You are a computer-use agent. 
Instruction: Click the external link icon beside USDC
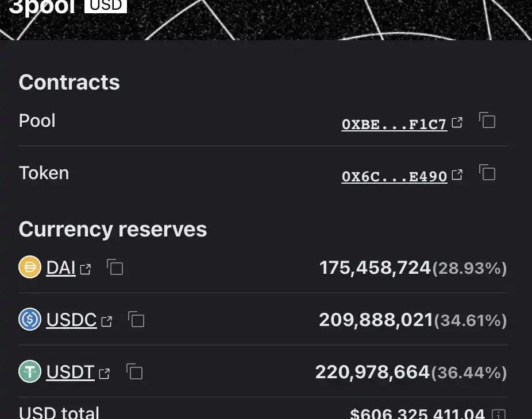click(107, 321)
